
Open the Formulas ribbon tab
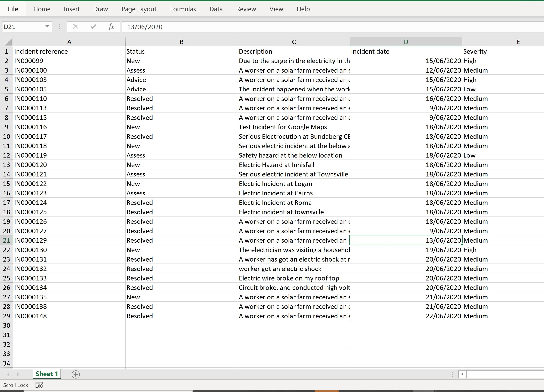pyautogui.click(x=183, y=9)
